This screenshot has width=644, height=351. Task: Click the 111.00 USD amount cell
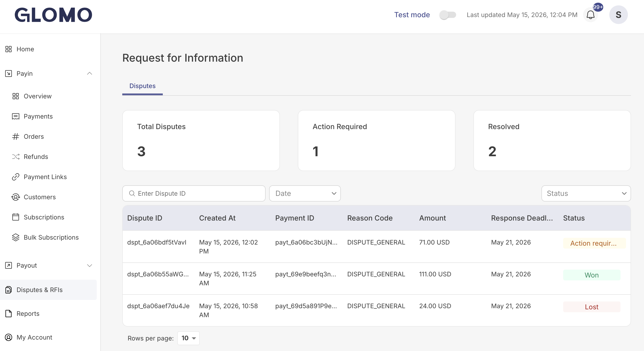[x=435, y=274]
